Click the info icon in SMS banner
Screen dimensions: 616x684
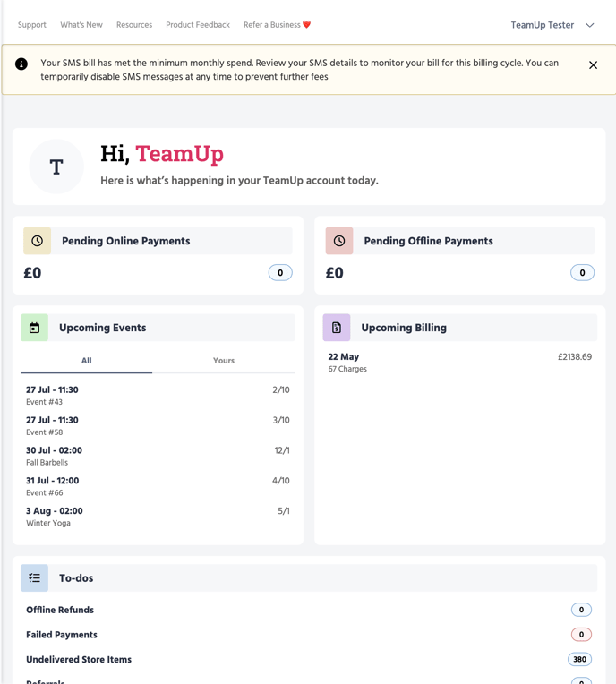coord(21,64)
